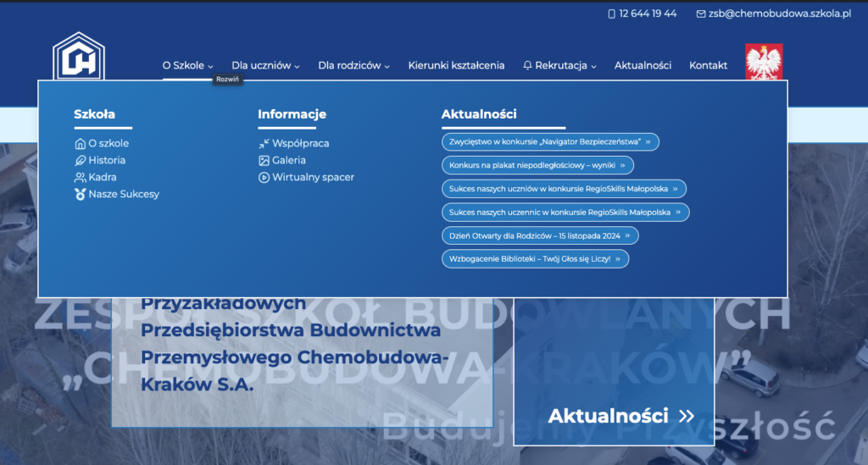Click the Chemobudowa school logo
The image size is (868, 465).
point(79,57)
